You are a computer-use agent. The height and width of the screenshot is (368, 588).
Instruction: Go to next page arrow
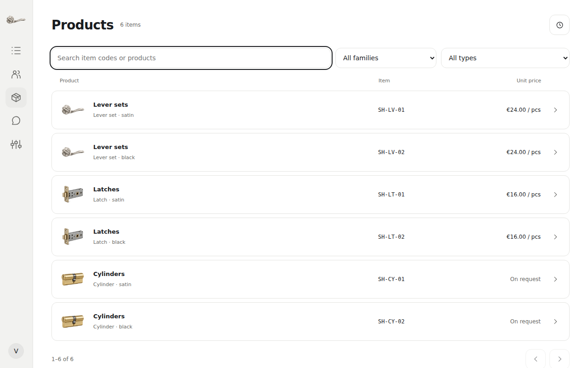click(x=560, y=359)
